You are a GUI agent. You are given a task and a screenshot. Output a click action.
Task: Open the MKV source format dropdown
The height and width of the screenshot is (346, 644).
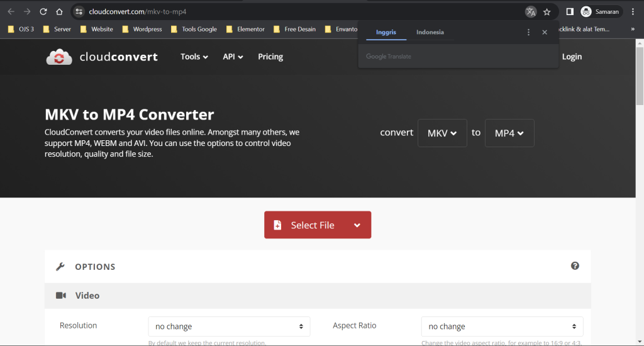tap(442, 133)
